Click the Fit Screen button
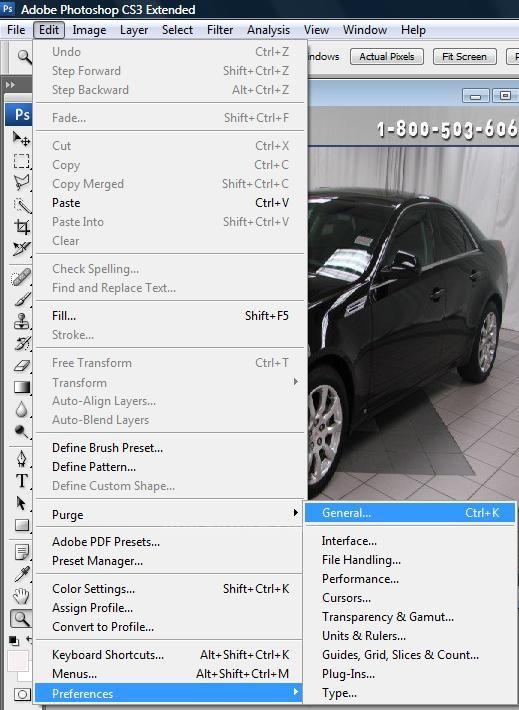 465,57
